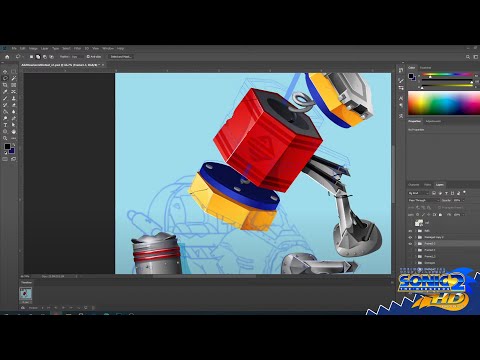Hide the topmost layer group
Screen dimensions: 480x360
click(x=410, y=231)
